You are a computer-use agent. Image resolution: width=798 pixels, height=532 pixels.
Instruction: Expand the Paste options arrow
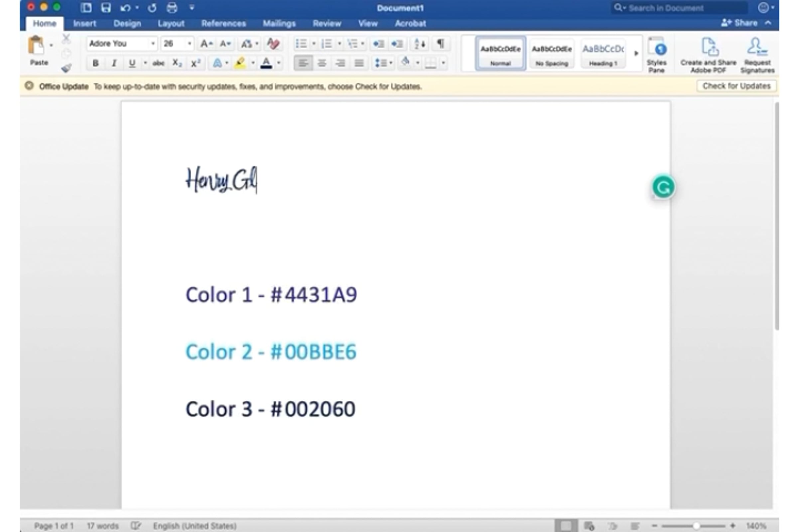51,45
